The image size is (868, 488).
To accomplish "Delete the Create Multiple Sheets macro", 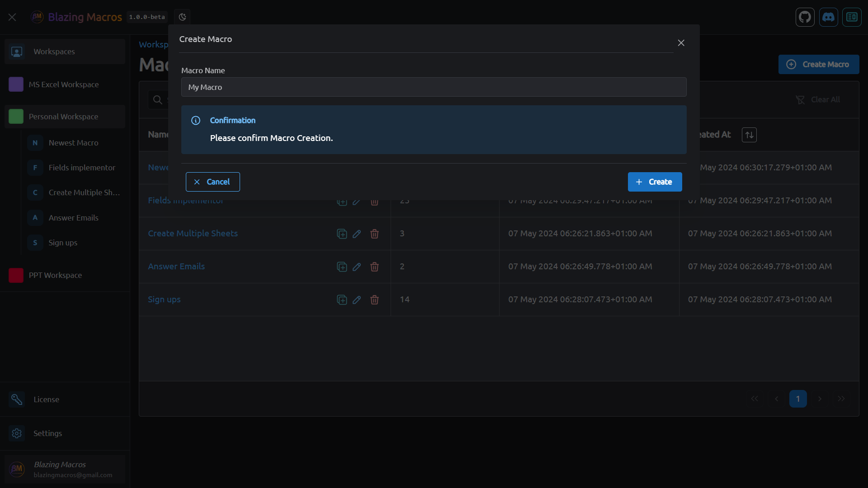I will pos(374,234).
